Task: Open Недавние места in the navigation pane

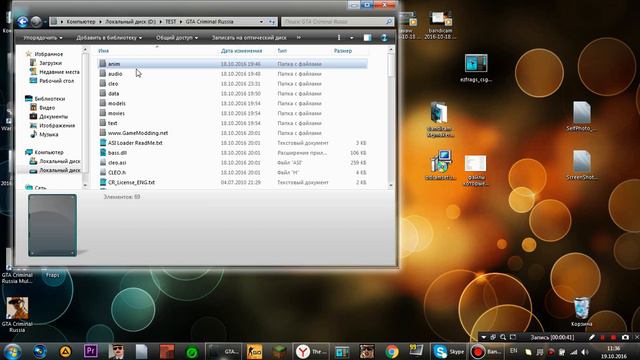Action: 55,72
